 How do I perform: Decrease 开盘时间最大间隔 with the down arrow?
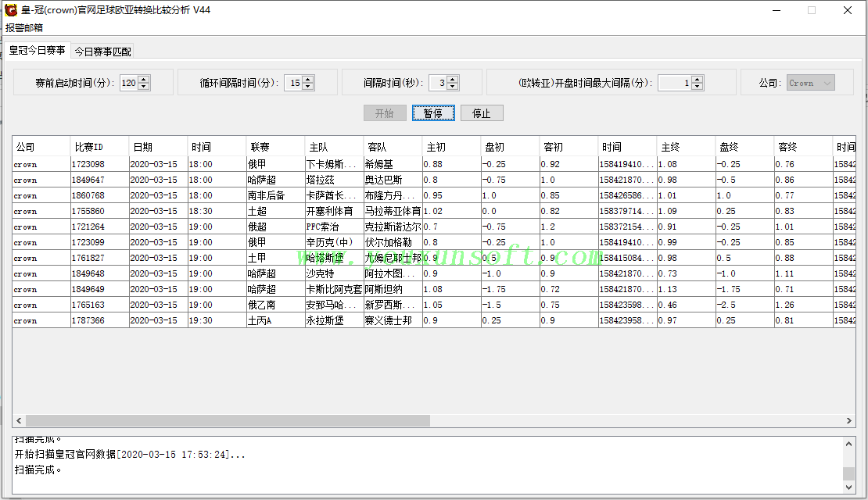[x=698, y=86]
